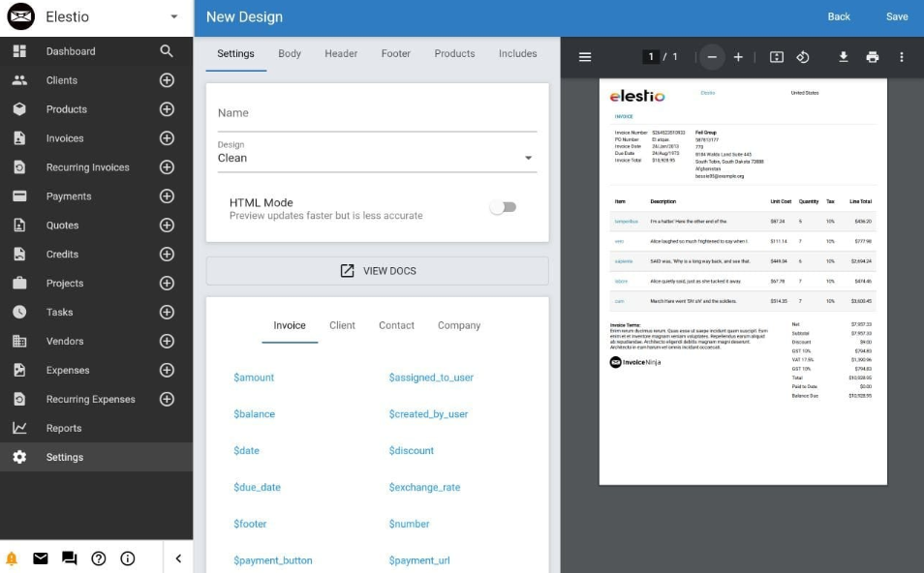Select the Invoice variables tab
Image resolution: width=924 pixels, height=573 pixels.
(290, 325)
